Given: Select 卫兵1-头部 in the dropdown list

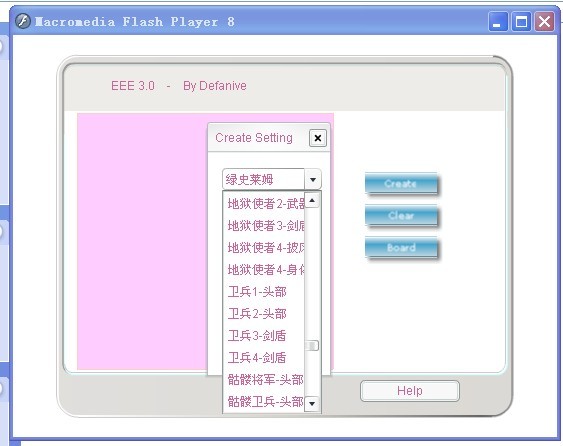Looking at the screenshot, I should [264, 292].
